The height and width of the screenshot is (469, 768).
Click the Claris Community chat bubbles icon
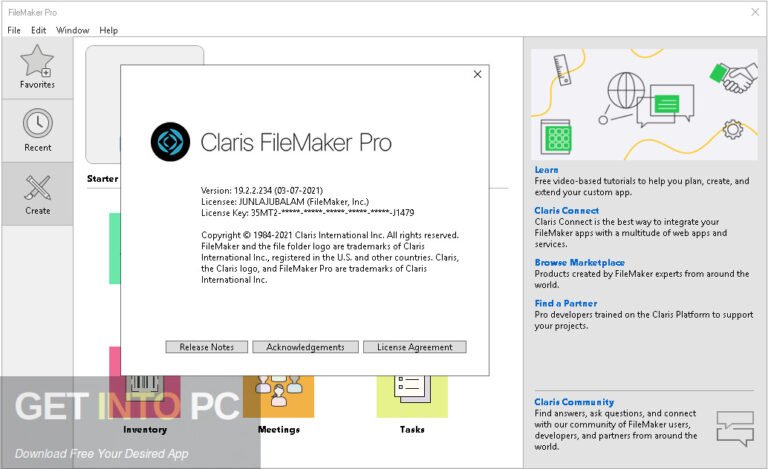tap(735, 428)
